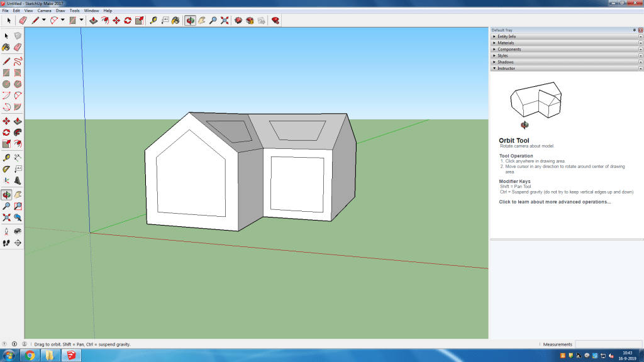644x362 pixels.
Task: Choose the Push/Pull tool in top toolbar
Action: tap(94, 20)
